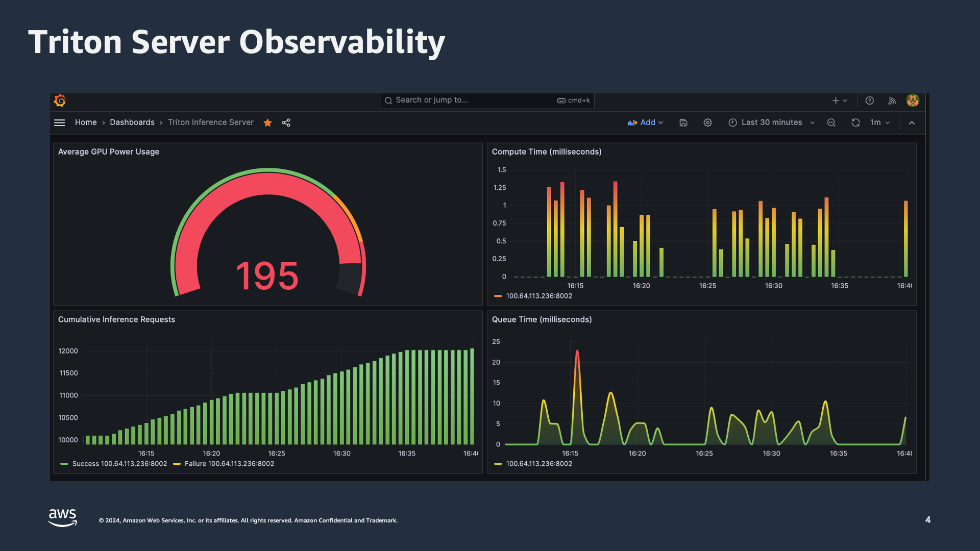Click the Grafana logo icon
980x551 pixels.
coord(60,100)
